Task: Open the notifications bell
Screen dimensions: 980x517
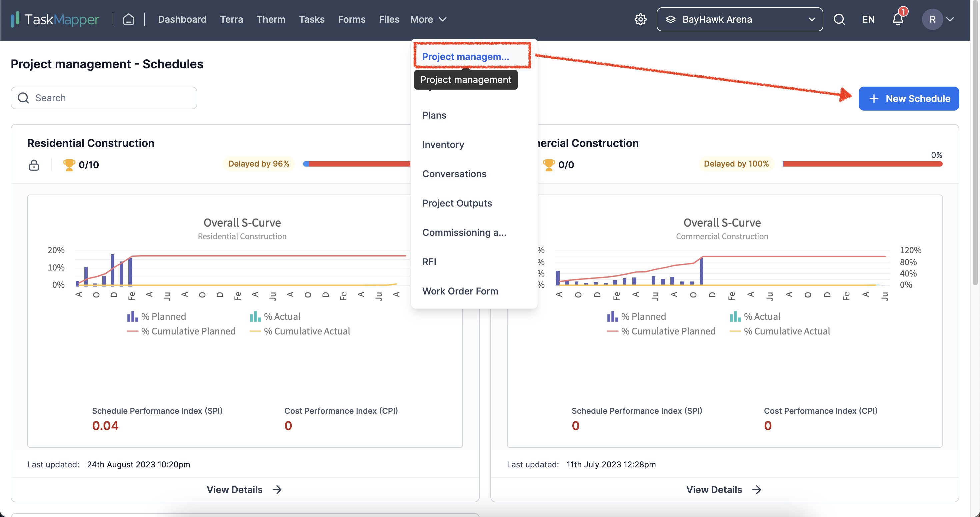Action: 898,19
